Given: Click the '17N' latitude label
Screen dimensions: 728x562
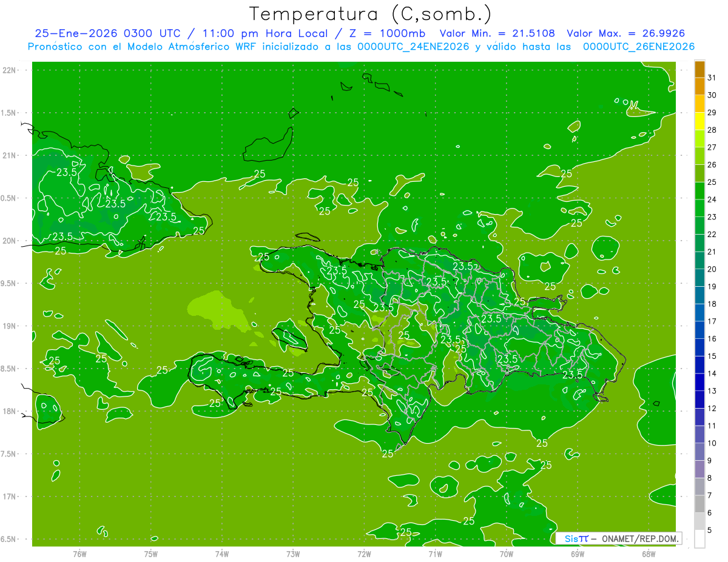Looking at the screenshot, I should [x=9, y=497].
